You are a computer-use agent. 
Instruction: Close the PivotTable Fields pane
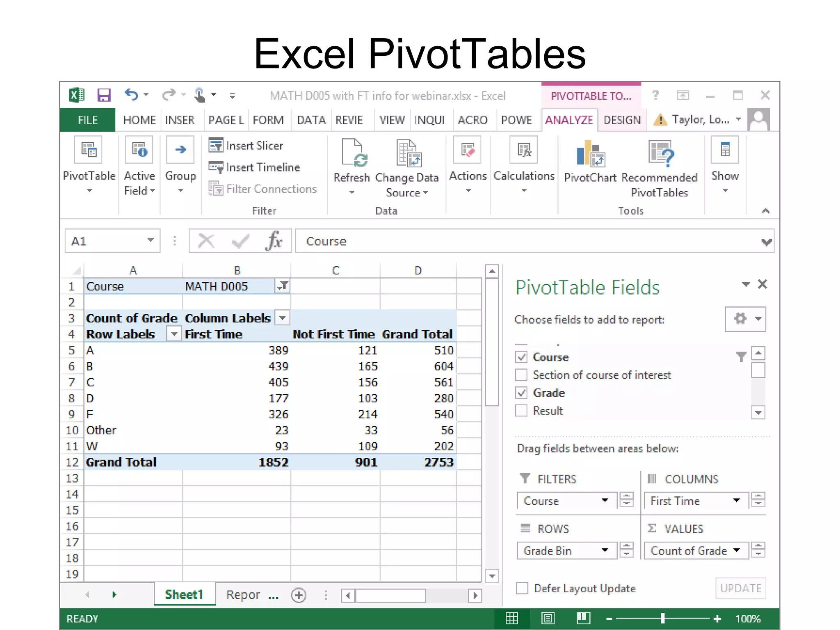click(762, 284)
